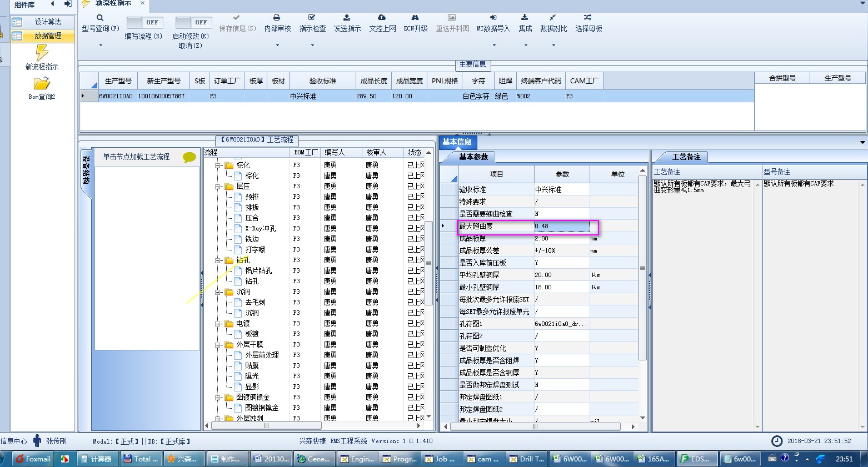
Task: Click the 孔符图1 file value cell
Action: click(x=562, y=324)
